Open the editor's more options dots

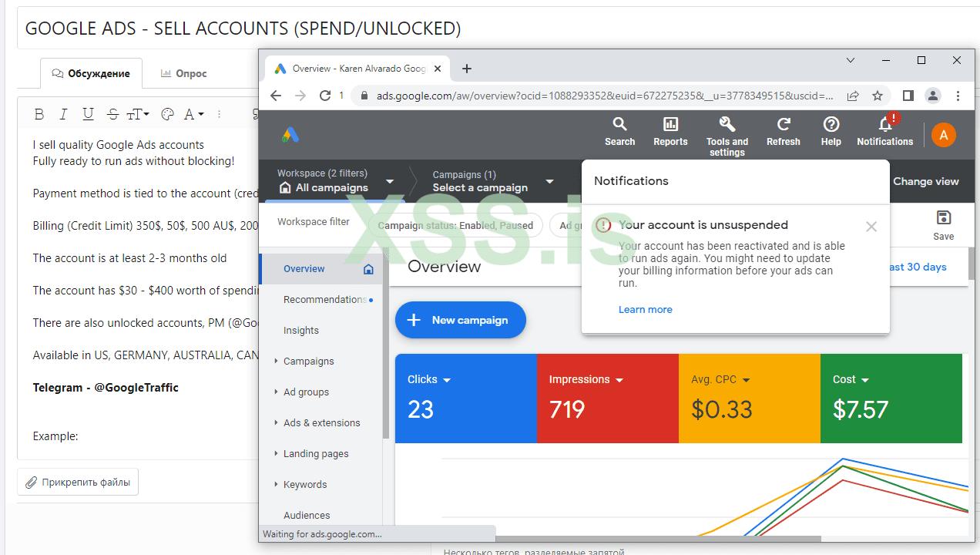tap(220, 114)
